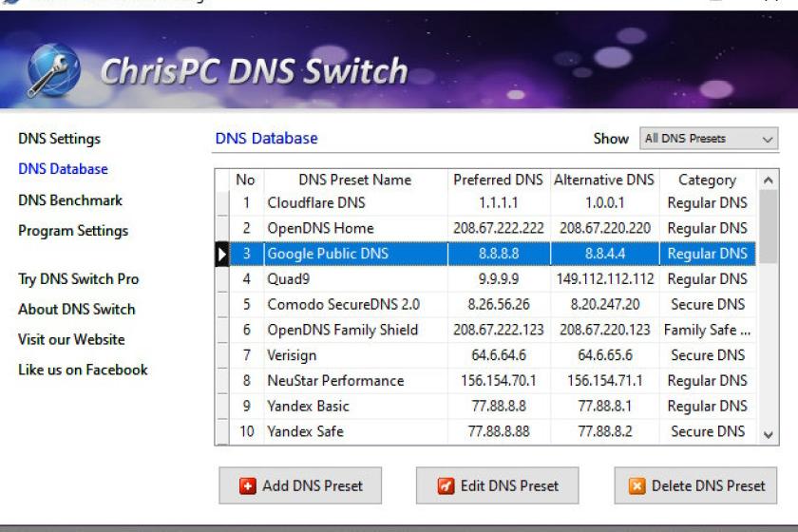Click the 8.8.4.4 cell
The width and height of the screenshot is (798, 532).
coord(604,254)
